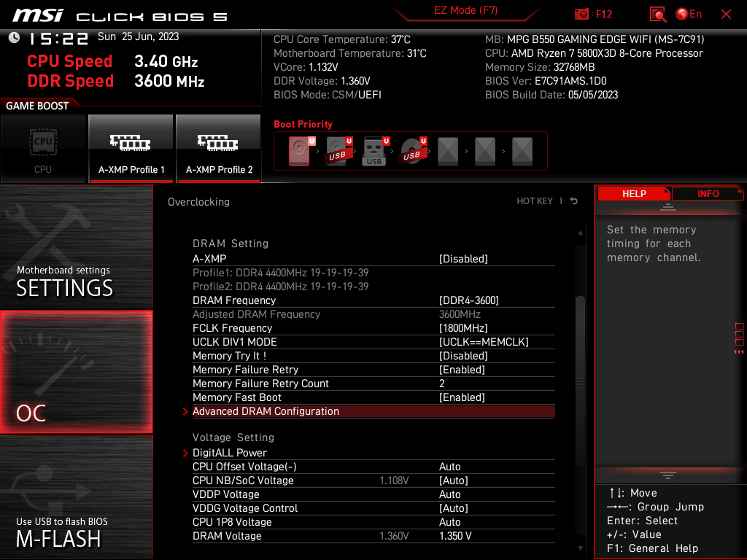The height and width of the screenshot is (560, 747).
Task: Toggle the CPU Game Boost button
Action: [x=43, y=149]
